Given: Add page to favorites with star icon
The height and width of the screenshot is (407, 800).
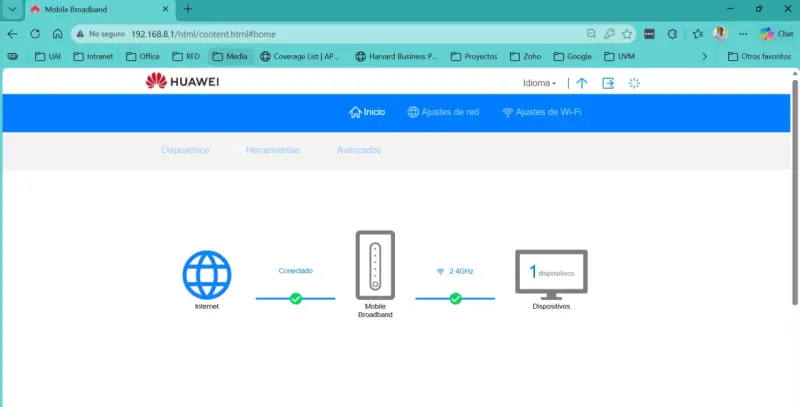Looking at the screenshot, I should (x=627, y=34).
